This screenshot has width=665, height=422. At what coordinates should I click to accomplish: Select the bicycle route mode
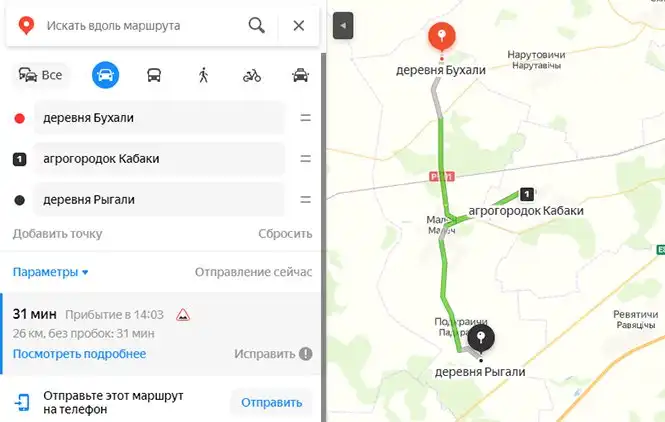tap(252, 75)
